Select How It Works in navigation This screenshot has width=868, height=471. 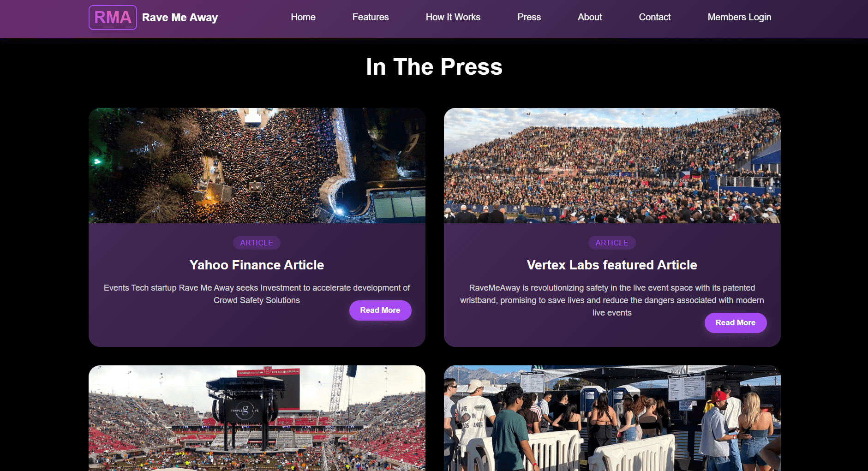(x=453, y=17)
